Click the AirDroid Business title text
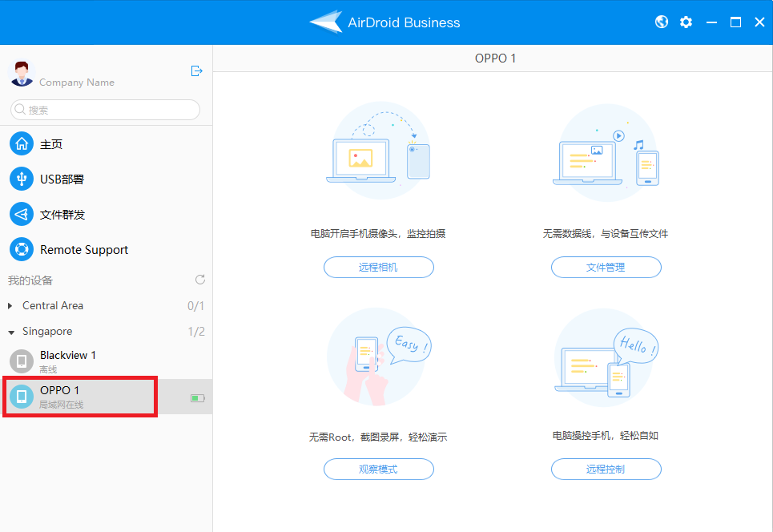This screenshot has height=532, width=773. (x=404, y=22)
